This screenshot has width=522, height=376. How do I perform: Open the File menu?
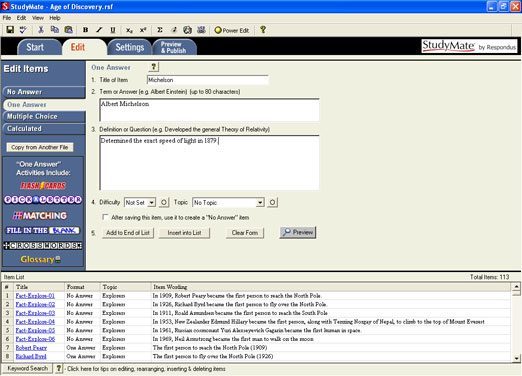pos(7,18)
